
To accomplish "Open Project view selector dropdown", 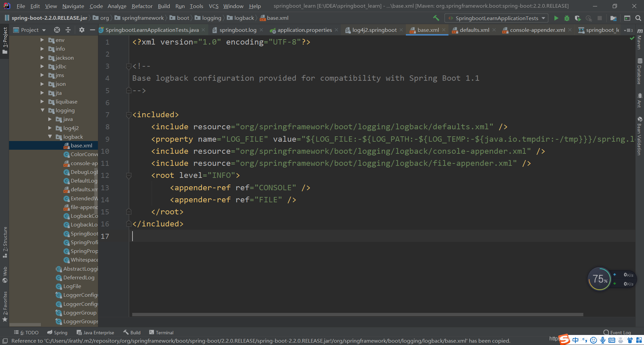I will 29,30.
